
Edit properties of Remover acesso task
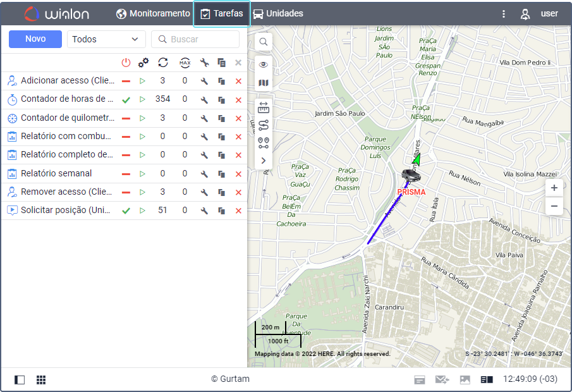click(x=204, y=192)
